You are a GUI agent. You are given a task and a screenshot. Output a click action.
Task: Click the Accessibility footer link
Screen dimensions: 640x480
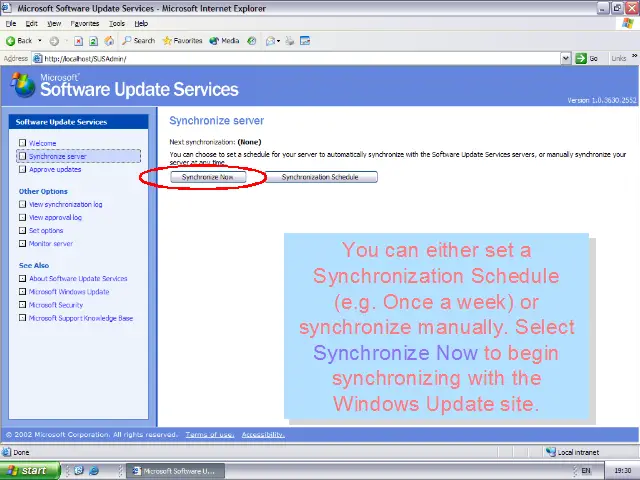click(x=263, y=435)
